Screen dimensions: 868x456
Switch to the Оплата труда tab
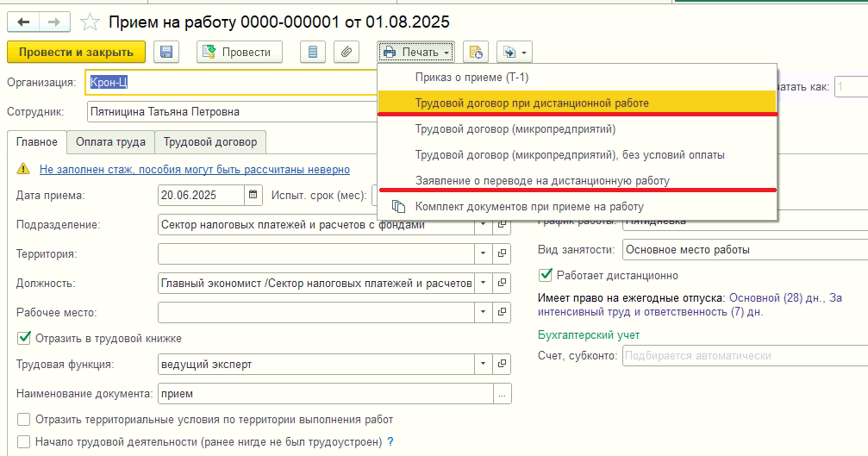[x=110, y=142]
